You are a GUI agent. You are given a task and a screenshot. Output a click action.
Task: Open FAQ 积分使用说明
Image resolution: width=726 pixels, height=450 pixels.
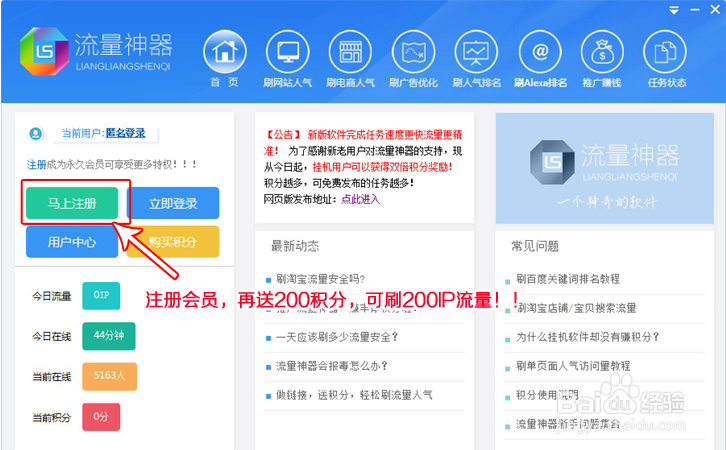pos(547,395)
